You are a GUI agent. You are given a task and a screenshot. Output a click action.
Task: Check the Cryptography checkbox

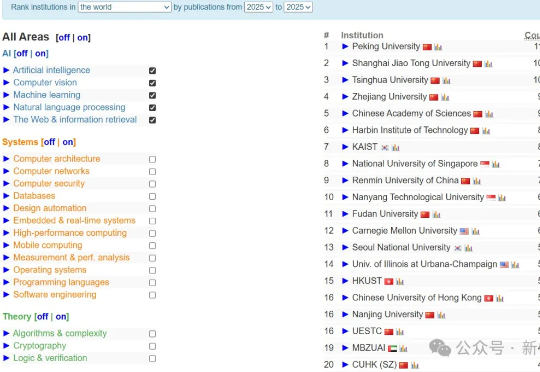153,346
